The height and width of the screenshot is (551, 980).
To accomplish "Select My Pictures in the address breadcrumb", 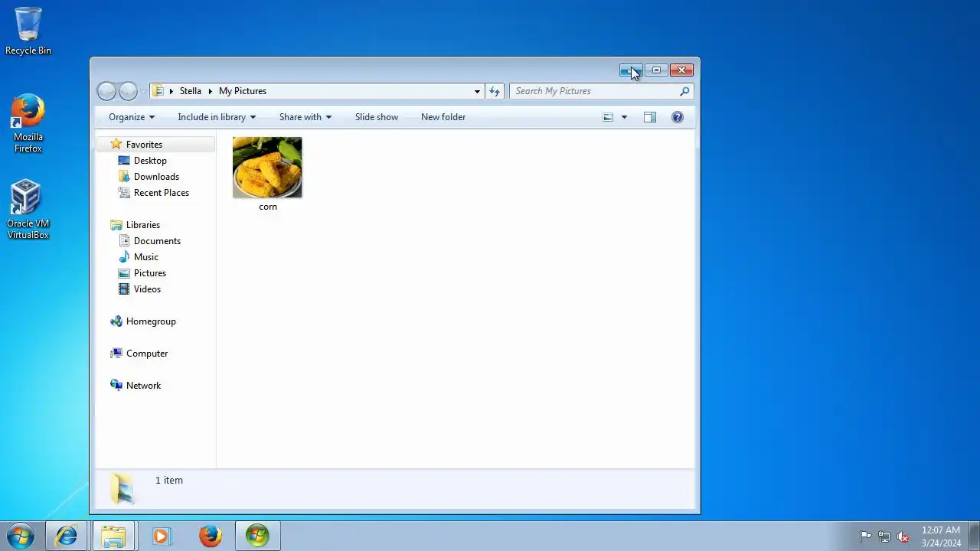I will tap(243, 91).
